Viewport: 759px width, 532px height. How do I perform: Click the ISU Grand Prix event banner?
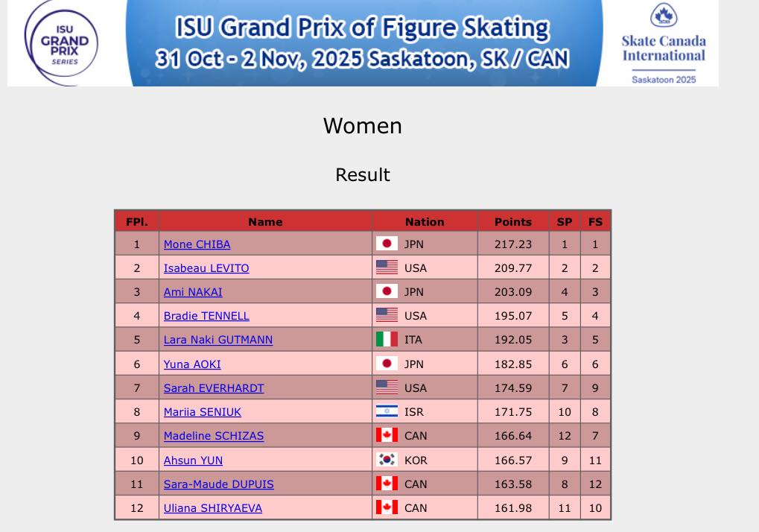tap(363, 43)
